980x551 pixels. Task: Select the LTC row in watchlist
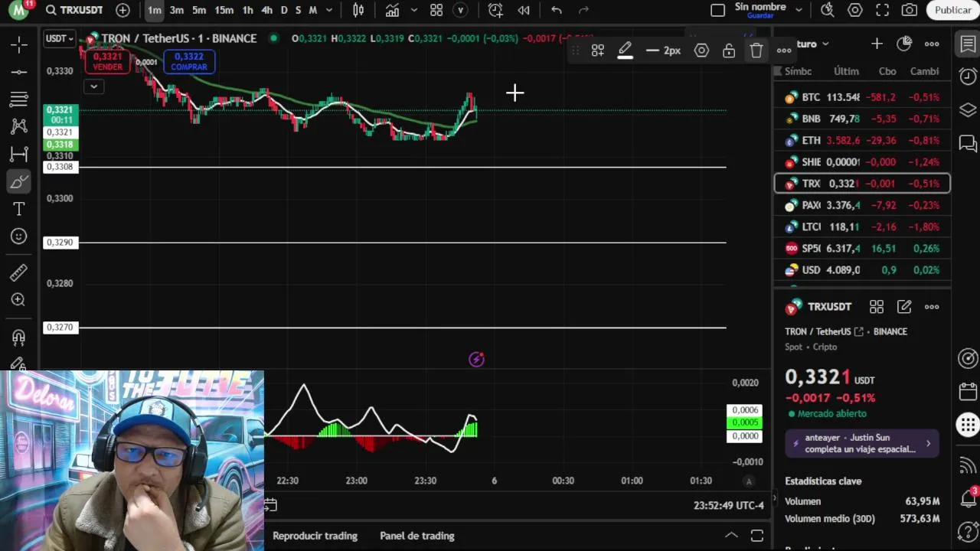pyautogui.click(x=862, y=227)
